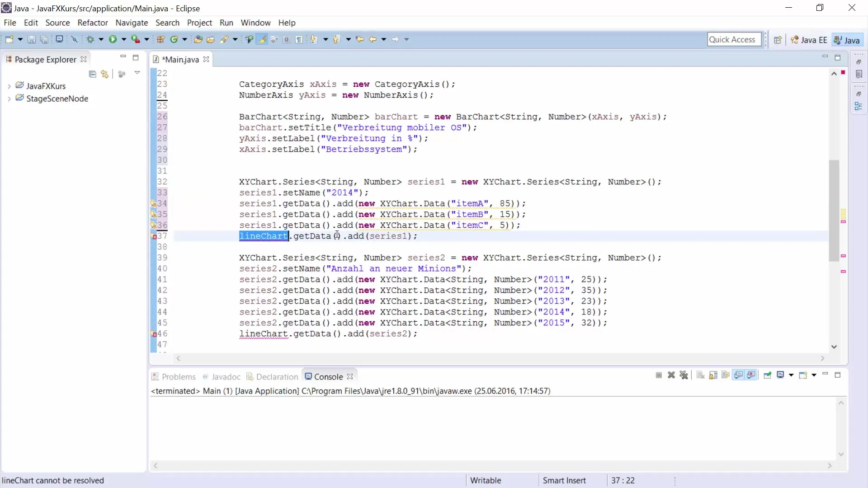Click the New Java Package icon
This screenshot has height=488, width=868.
pos(160,39)
